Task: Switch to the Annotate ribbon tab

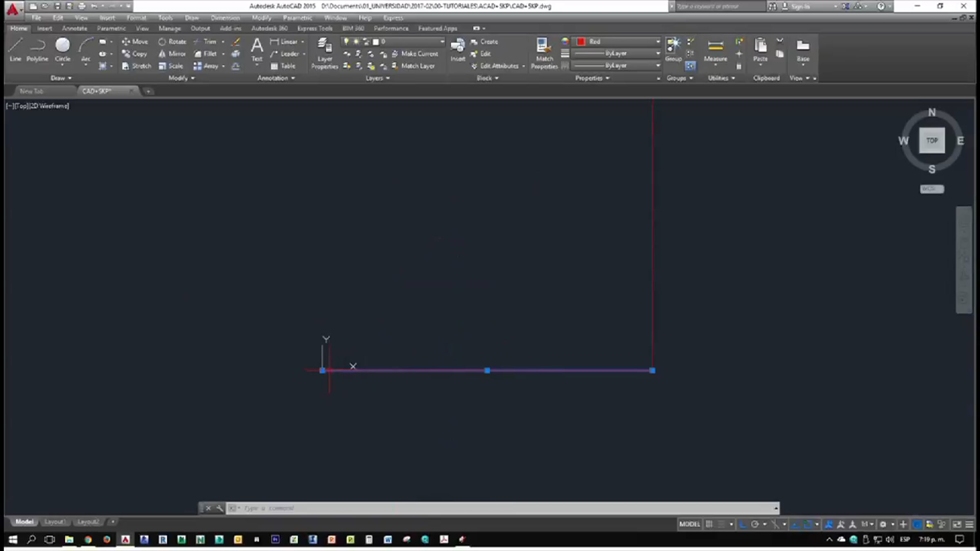Action: pos(74,29)
